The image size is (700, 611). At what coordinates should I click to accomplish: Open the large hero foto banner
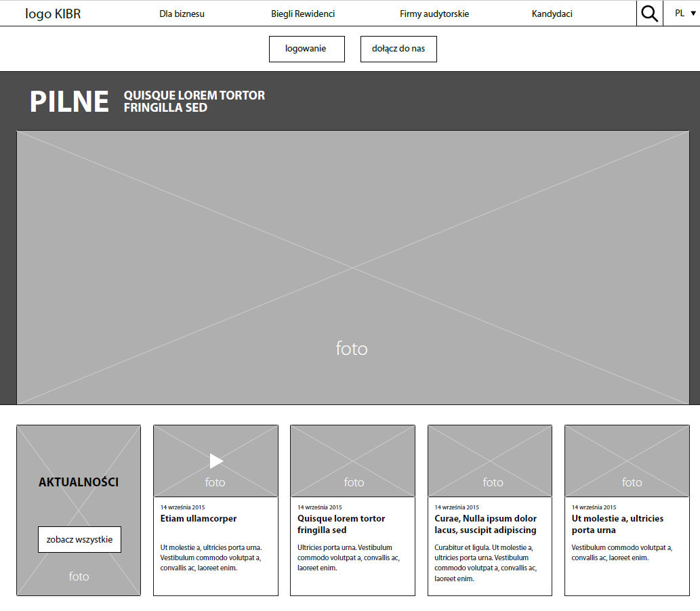pos(352,268)
